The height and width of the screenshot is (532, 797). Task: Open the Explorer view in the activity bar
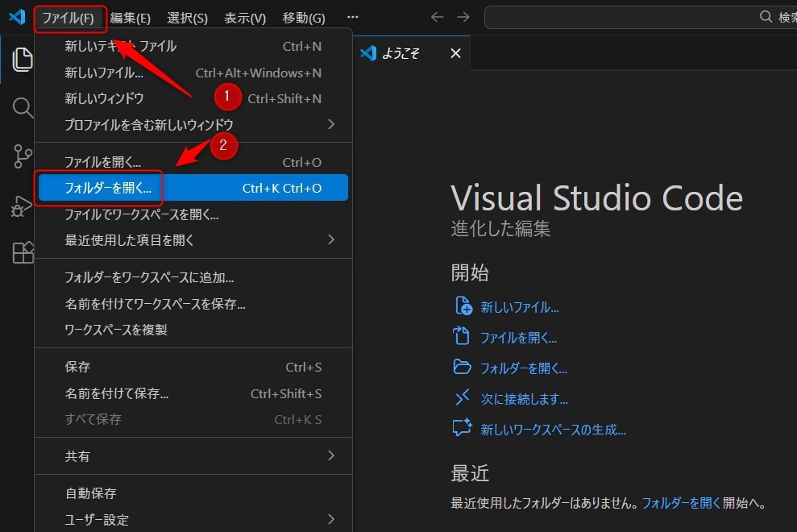[x=22, y=60]
